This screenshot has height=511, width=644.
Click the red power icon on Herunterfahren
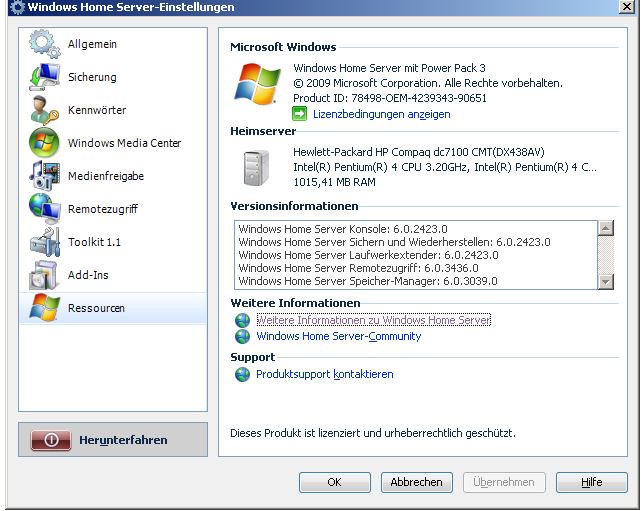coord(51,440)
